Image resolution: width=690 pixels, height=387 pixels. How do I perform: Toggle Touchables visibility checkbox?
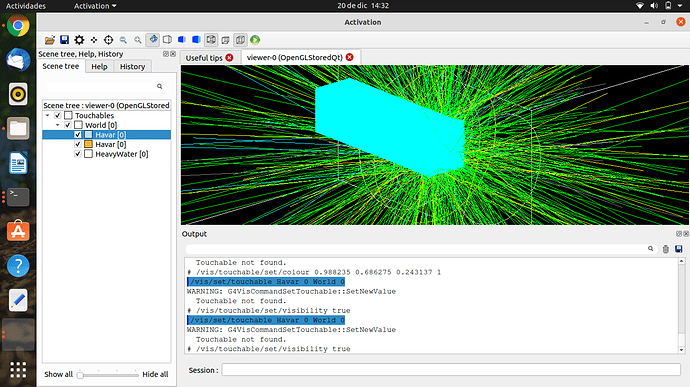coord(58,115)
